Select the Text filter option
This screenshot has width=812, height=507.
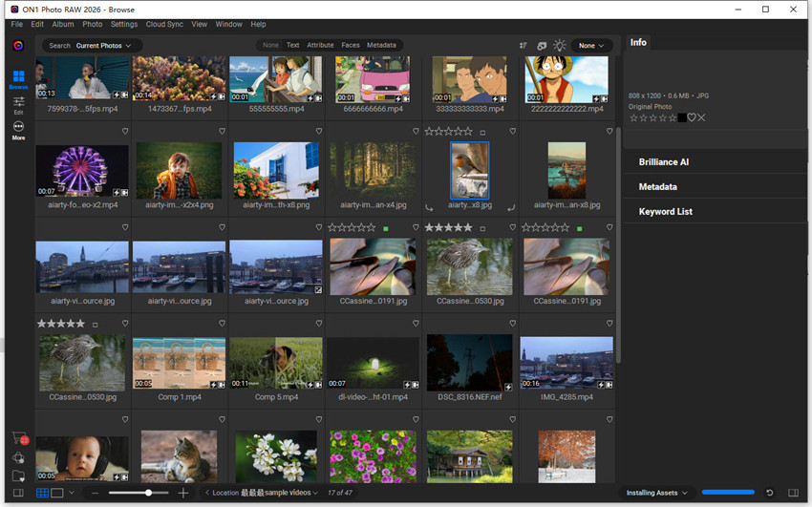[x=292, y=45]
